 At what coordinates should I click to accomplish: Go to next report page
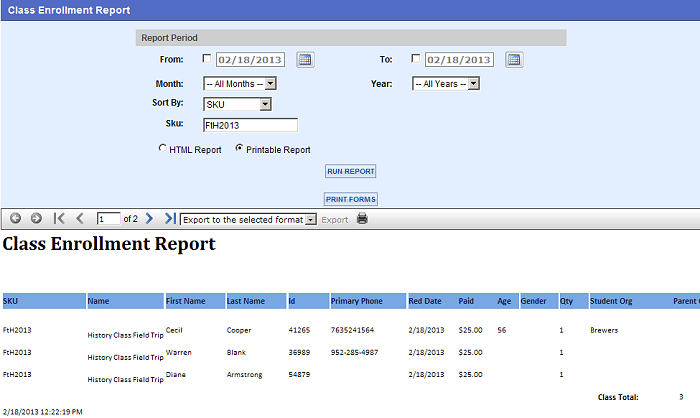(149, 218)
